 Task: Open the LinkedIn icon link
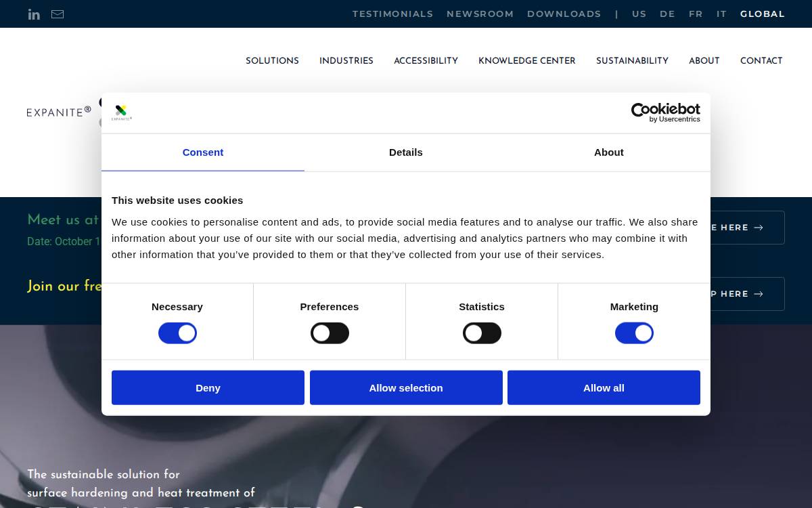[x=34, y=14]
